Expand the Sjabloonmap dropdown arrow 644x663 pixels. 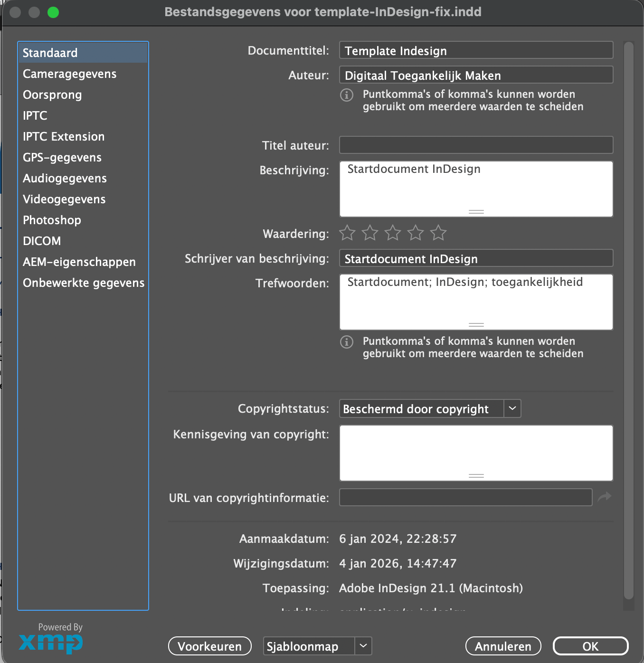pyautogui.click(x=363, y=646)
